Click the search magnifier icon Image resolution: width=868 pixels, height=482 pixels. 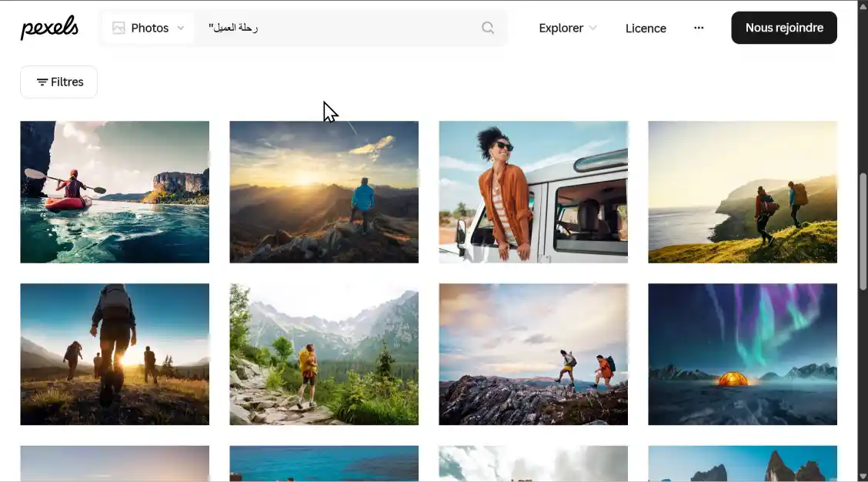(x=488, y=28)
